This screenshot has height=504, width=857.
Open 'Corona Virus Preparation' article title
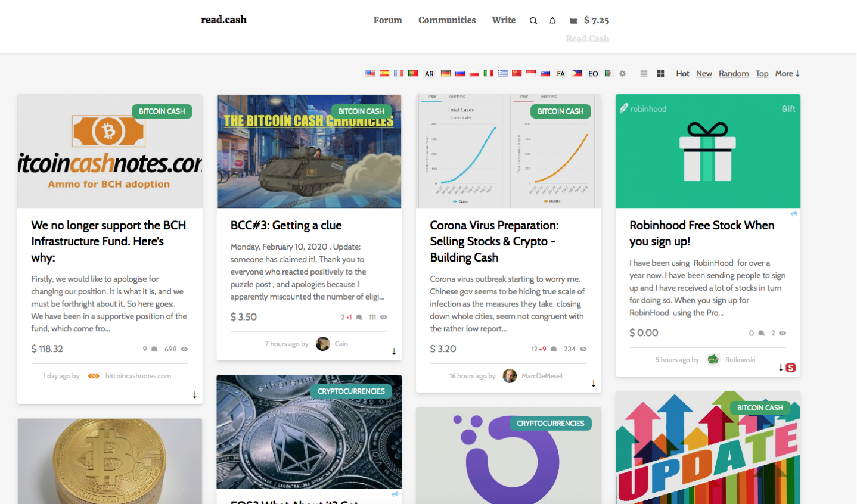click(x=495, y=241)
